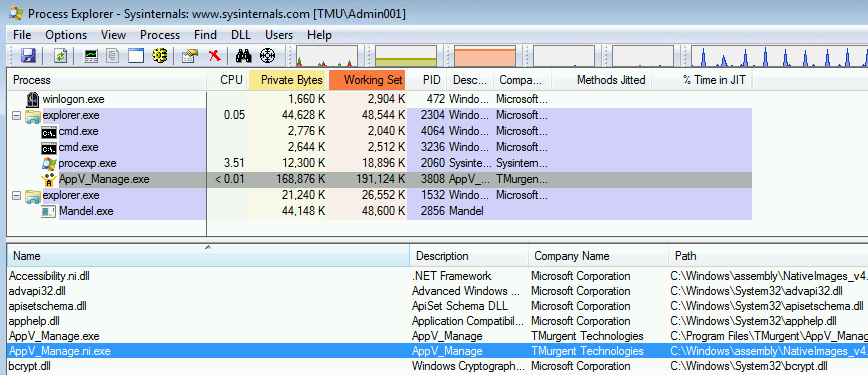Sort by Working Set column header
This screenshot has height=375, width=868.
click(x=368, y=80)
